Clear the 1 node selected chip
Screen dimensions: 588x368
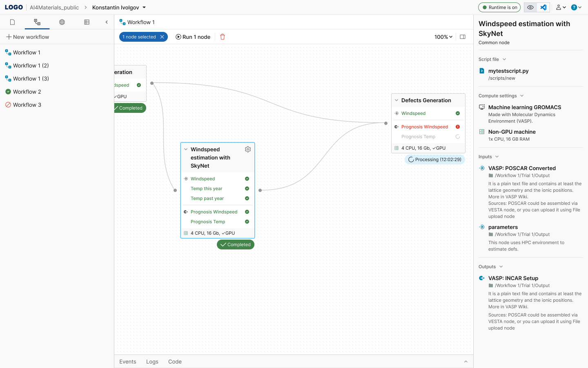pyautogui.click(x=162, y=37)
